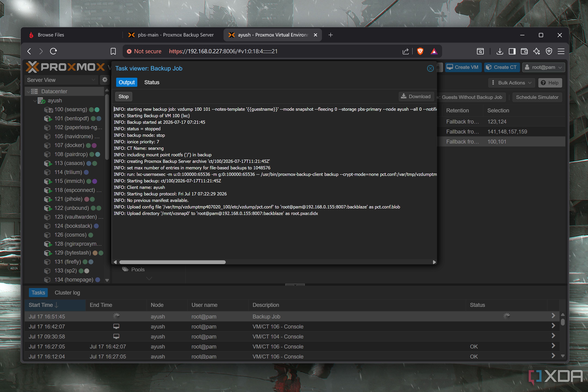The height and width of the screenshot is (392, 588).
Task: Open the root@pam user menu
Action: (x=543, y=67)
